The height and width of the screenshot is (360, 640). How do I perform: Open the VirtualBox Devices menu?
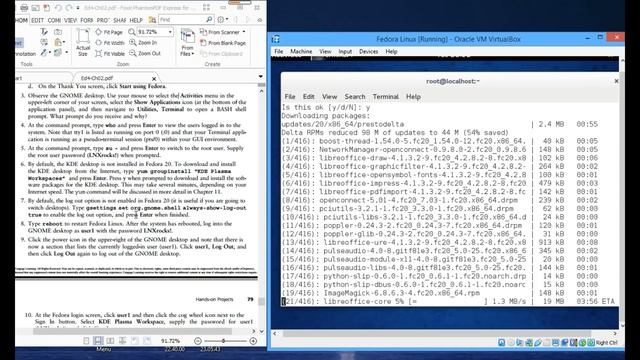click(368, 51)
